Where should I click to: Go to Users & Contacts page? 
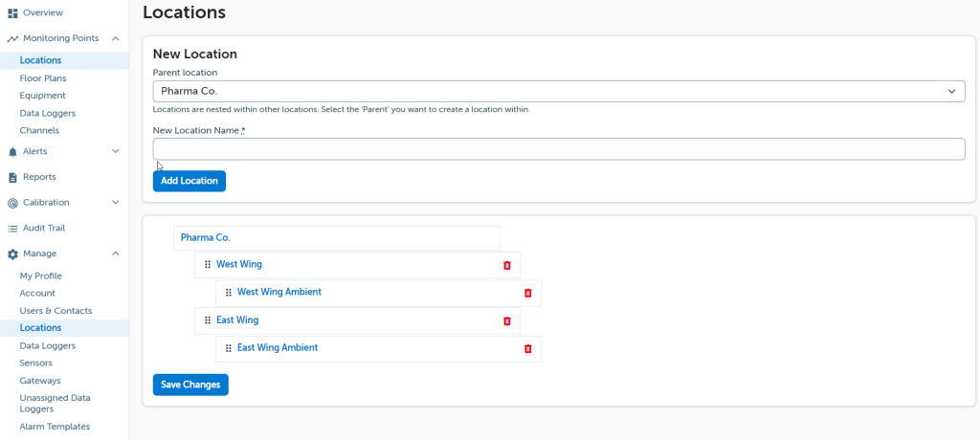[x=56, y=311]
